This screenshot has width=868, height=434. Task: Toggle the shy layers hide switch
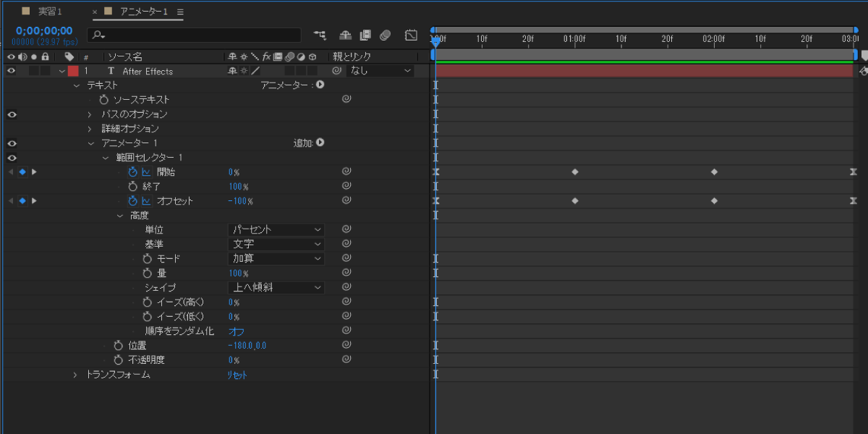pos(345,35)
